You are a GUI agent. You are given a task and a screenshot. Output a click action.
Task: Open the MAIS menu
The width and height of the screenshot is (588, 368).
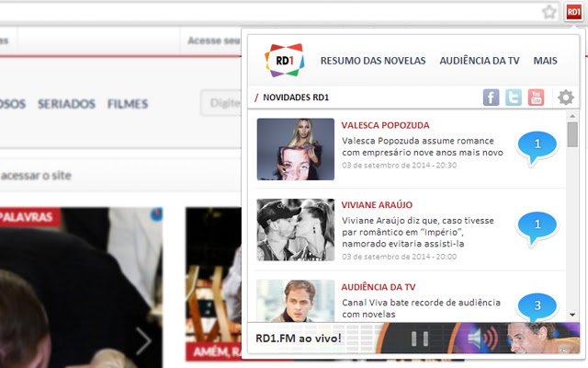(545, 61)
